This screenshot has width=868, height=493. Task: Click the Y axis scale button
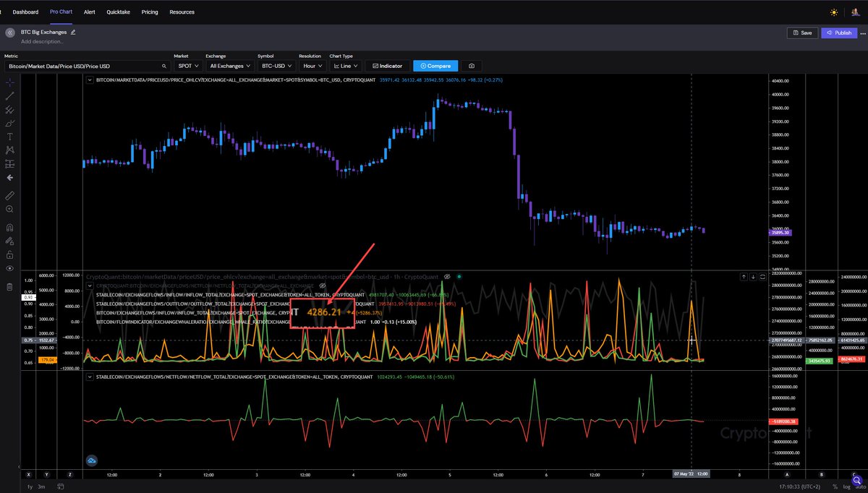coord(46,474)
